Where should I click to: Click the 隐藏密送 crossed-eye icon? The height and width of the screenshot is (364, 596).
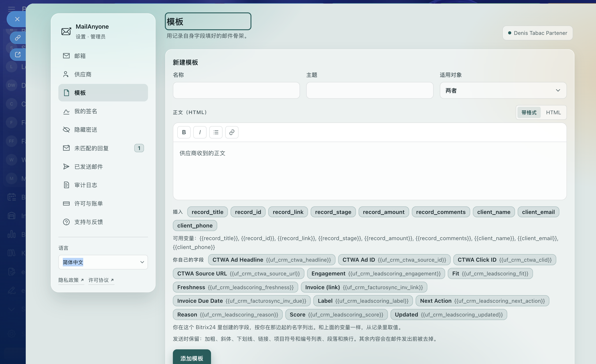coord(66,129)
